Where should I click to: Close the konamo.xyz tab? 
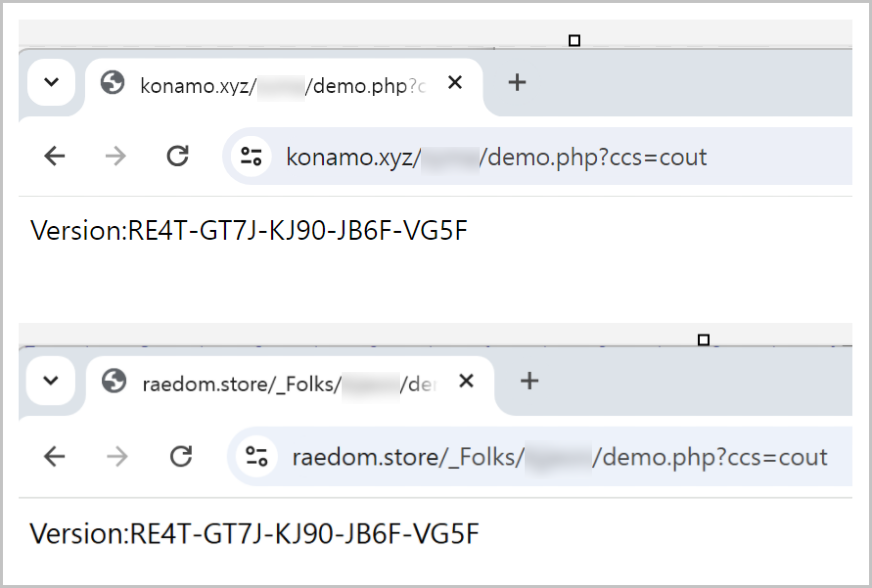click(455, 82)
